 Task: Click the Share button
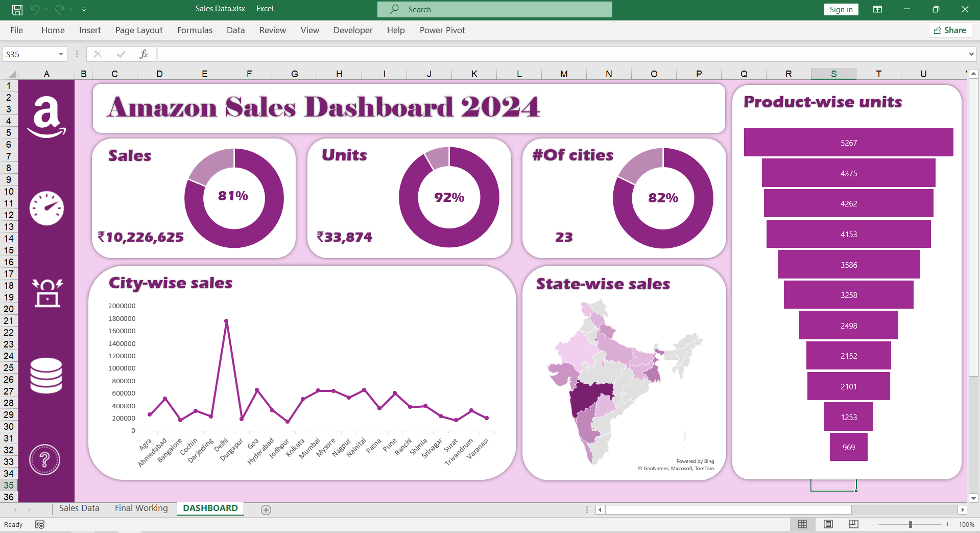[950, 30]
